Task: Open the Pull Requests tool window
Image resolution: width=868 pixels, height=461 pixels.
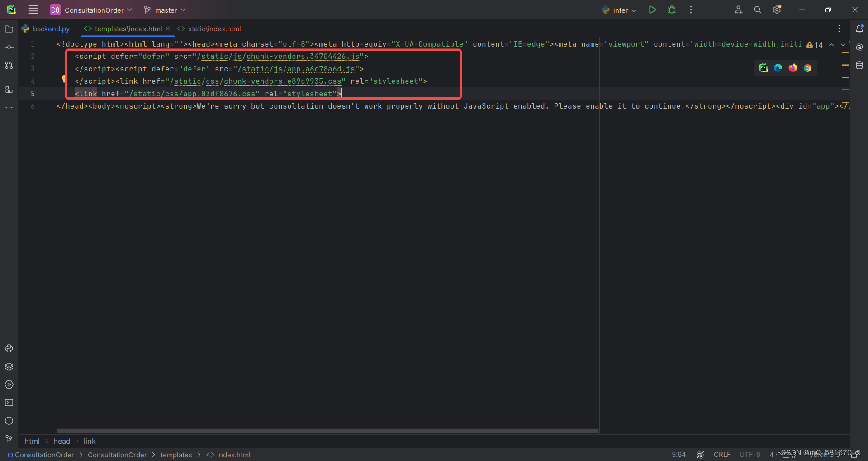Action: pyautogui.click(x=9, y=65)
